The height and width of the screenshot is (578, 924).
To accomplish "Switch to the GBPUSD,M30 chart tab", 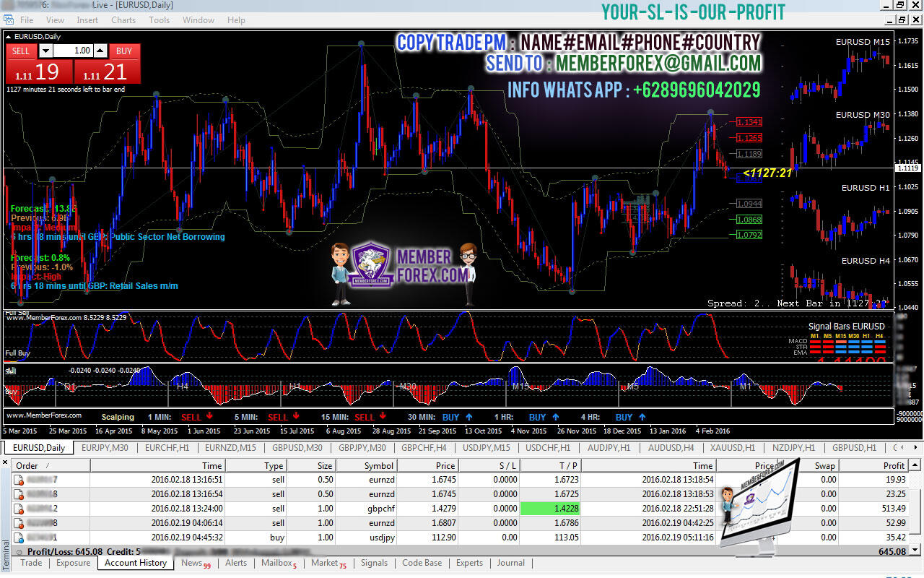I will [297, 448].
